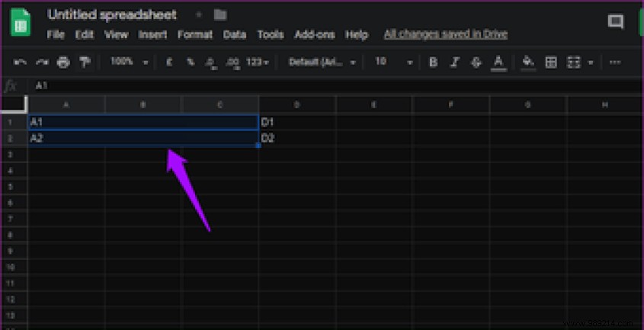Open Google Sheets home icon
Screen dimensions: 644x330
tap(21, 24)
